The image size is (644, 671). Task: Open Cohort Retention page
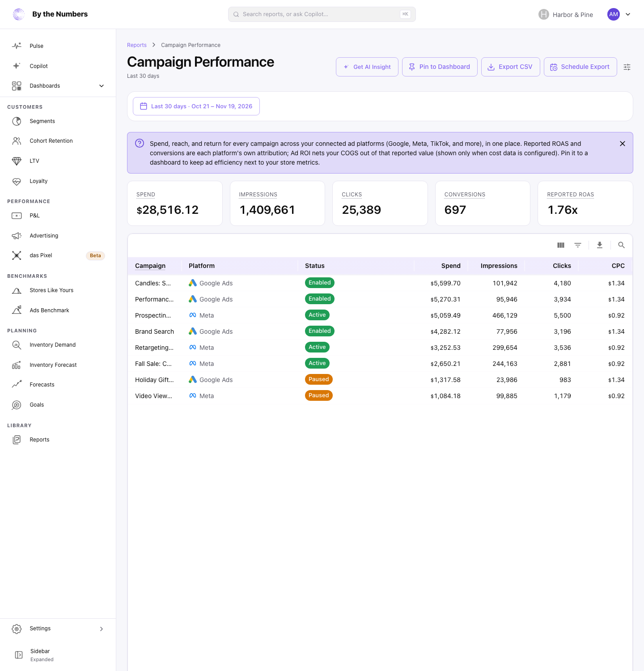pyautogui.click(x=58, y=141)
